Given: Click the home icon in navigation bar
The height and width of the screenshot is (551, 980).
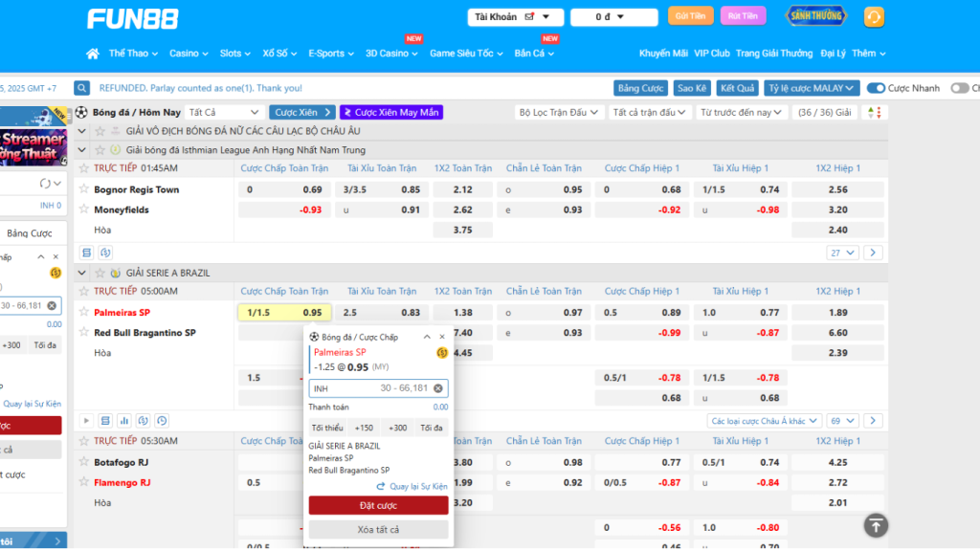Looking at the screenshot, I should [93, 54].
